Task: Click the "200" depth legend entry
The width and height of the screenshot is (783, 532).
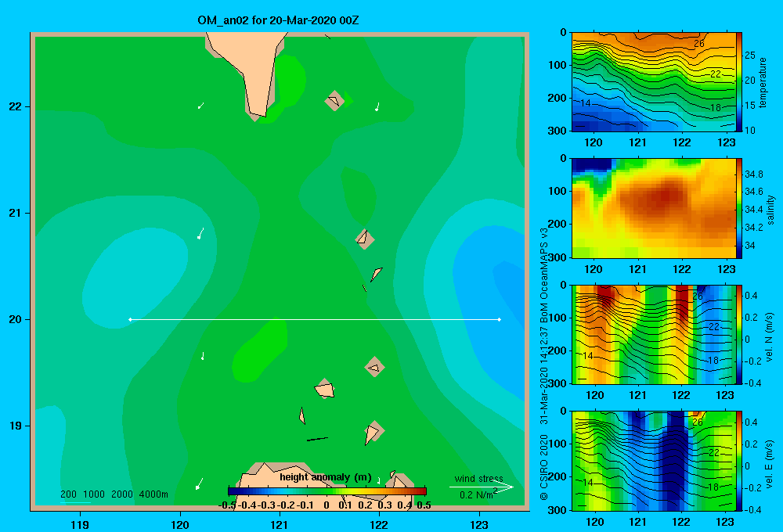Action: pos(68,494)
